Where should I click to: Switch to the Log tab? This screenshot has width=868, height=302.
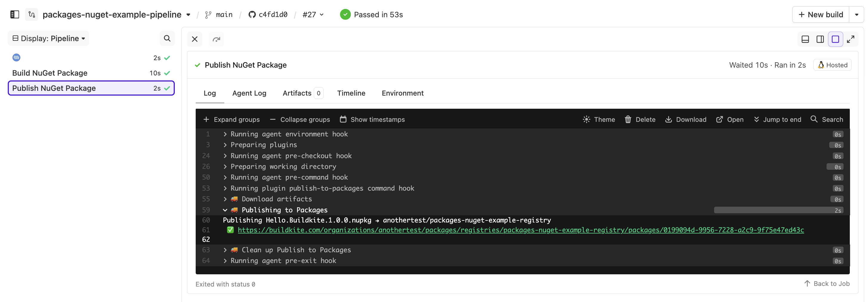coord(210,93)
